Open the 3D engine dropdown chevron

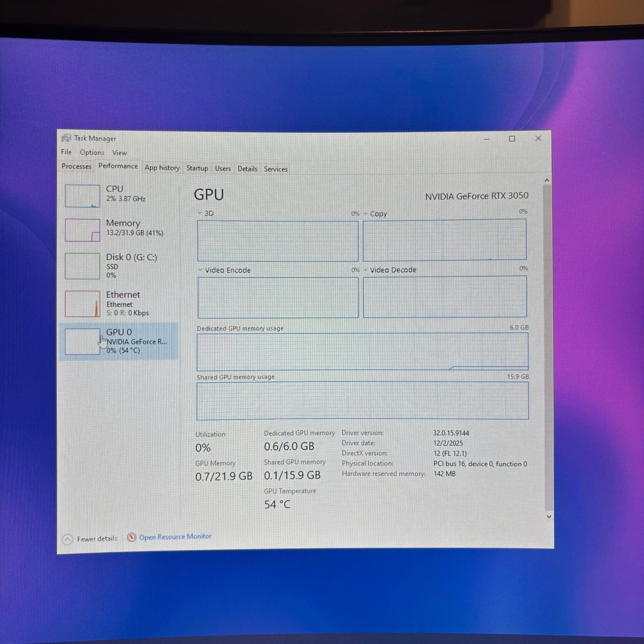(x=200, y=213)
